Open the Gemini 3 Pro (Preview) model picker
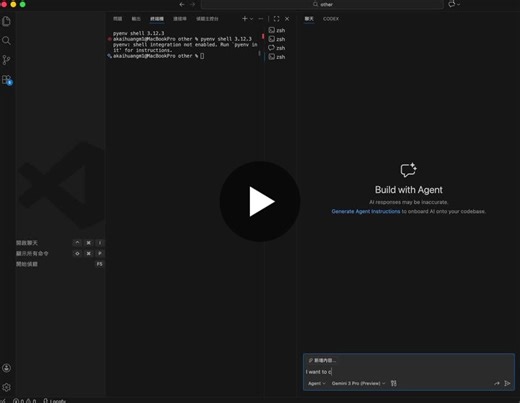 (x=358, y=383)
